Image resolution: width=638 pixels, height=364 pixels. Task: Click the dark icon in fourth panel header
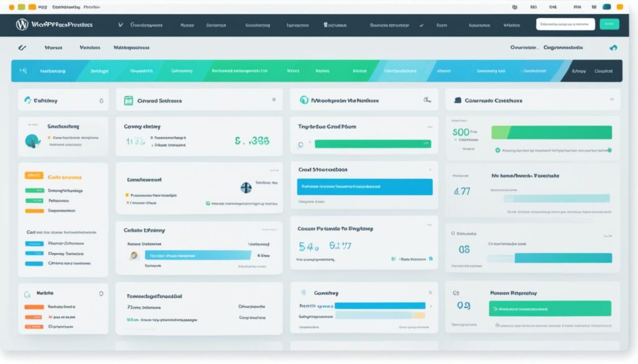pos(458,100)
